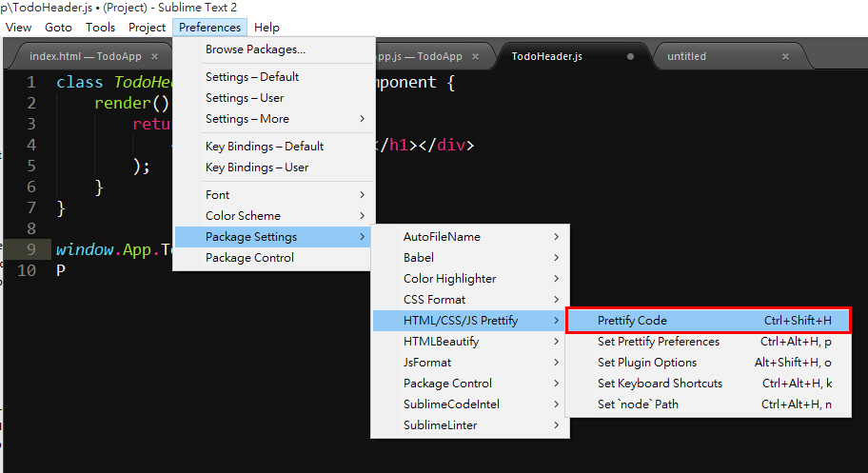Open the Goto menu
The image size is (868, 473).
click(x=58, y=28)
